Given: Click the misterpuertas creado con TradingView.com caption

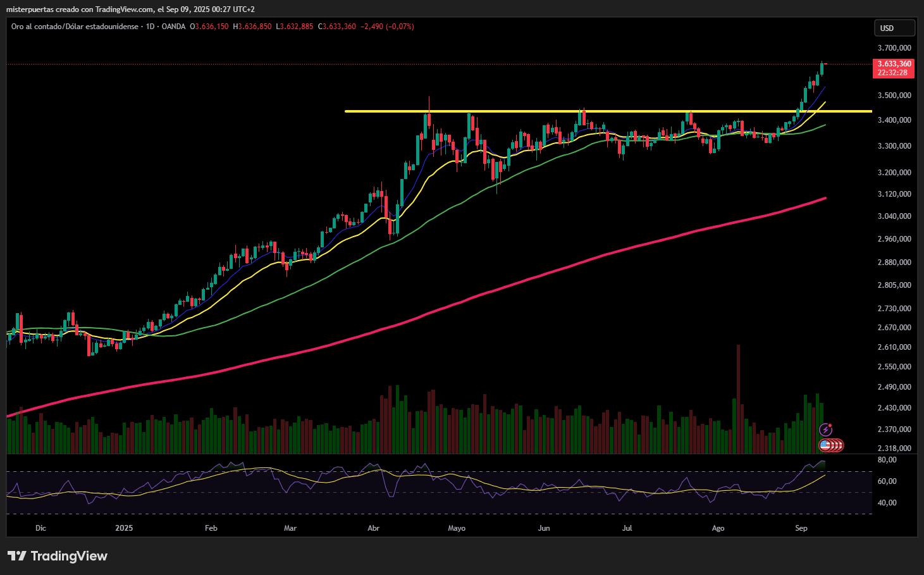Looking at the screenshot, I should point(80,9).
